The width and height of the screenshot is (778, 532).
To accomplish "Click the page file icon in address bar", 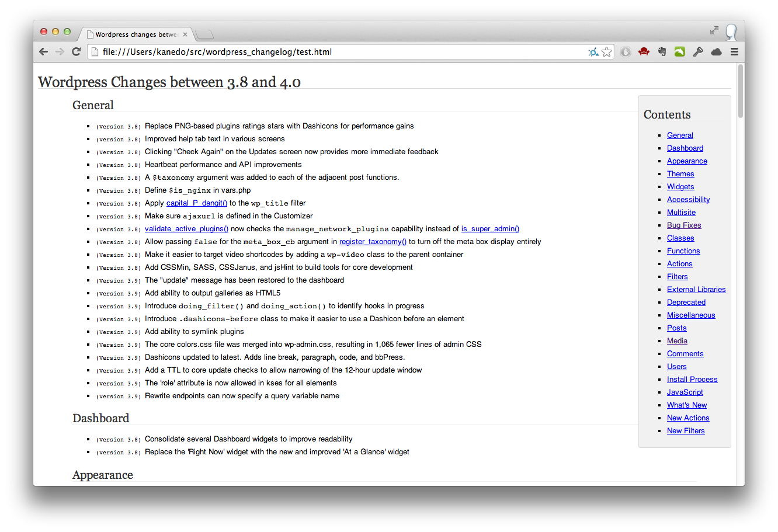I will pyautogui.click(x=95, y=51).
